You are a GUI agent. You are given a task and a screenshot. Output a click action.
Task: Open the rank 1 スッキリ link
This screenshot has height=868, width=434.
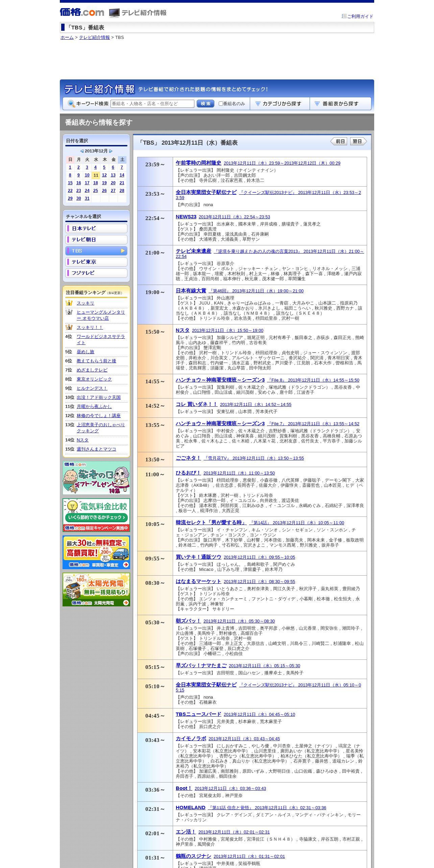point(86,303)
